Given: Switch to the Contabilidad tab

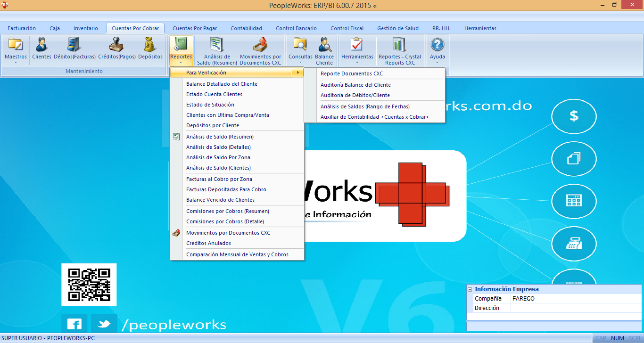Looking at the screenshot, I should click(246, 28).
